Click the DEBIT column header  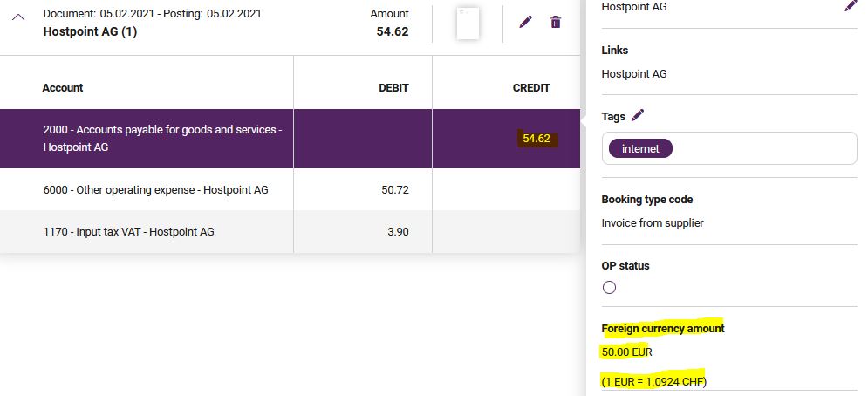point(393,87)
